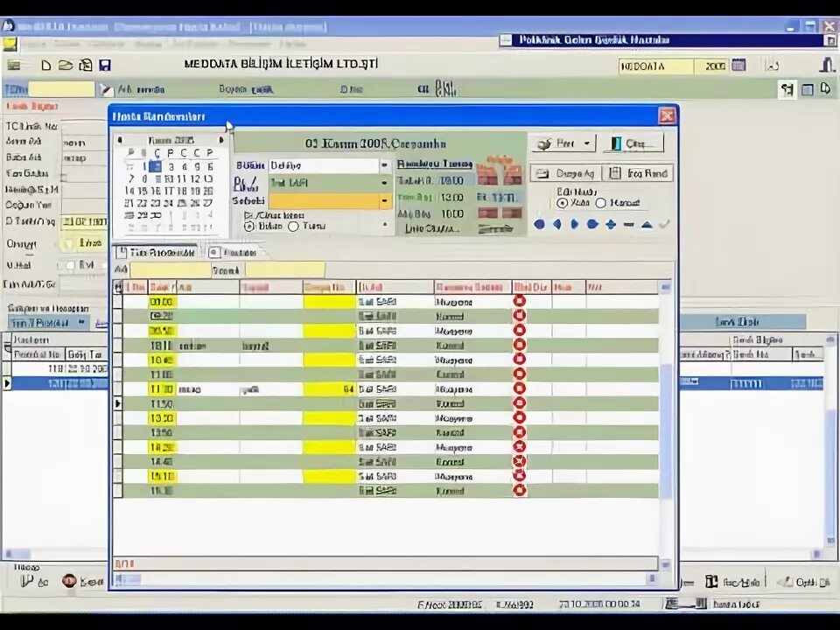840x630 pixels.
Task: Open the green doctor combo dropdown arrow
Action: click(x=384, y=183)
